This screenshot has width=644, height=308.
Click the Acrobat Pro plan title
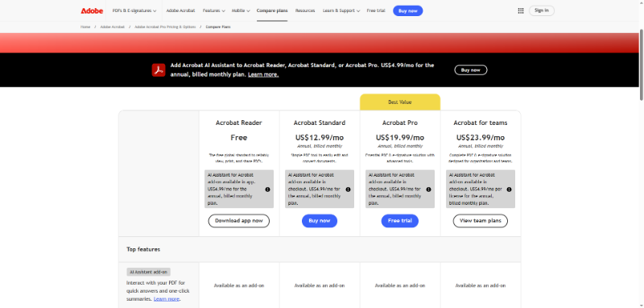(x=400, y=123)
